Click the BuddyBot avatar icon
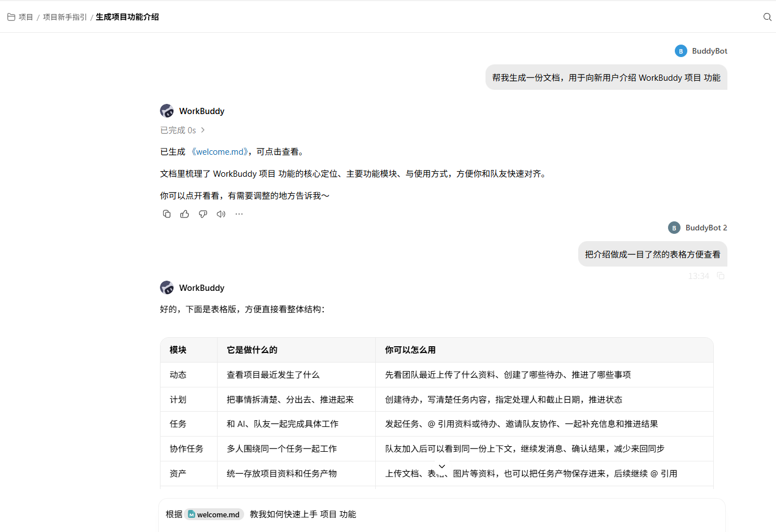This screenshot has height=532, width=776. (x=681, y=51)
